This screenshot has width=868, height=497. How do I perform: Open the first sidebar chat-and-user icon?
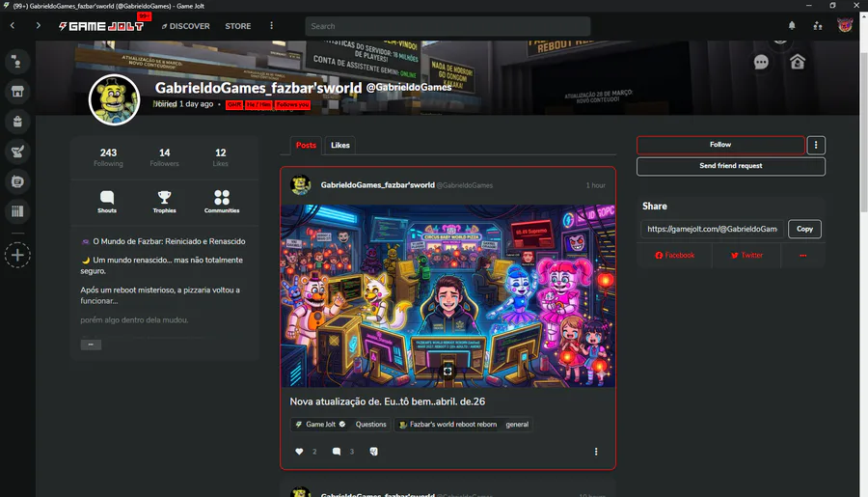(17, 62)
